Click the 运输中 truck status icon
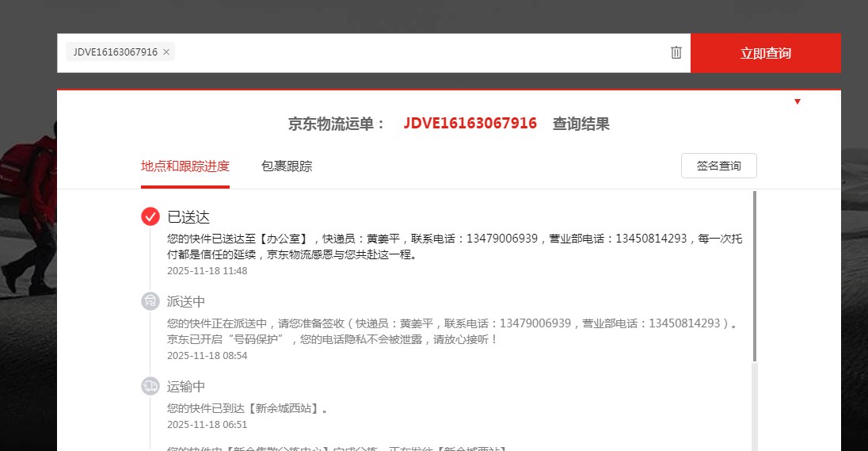The height and width of the screenshot is (451, 868). point(150,386)
